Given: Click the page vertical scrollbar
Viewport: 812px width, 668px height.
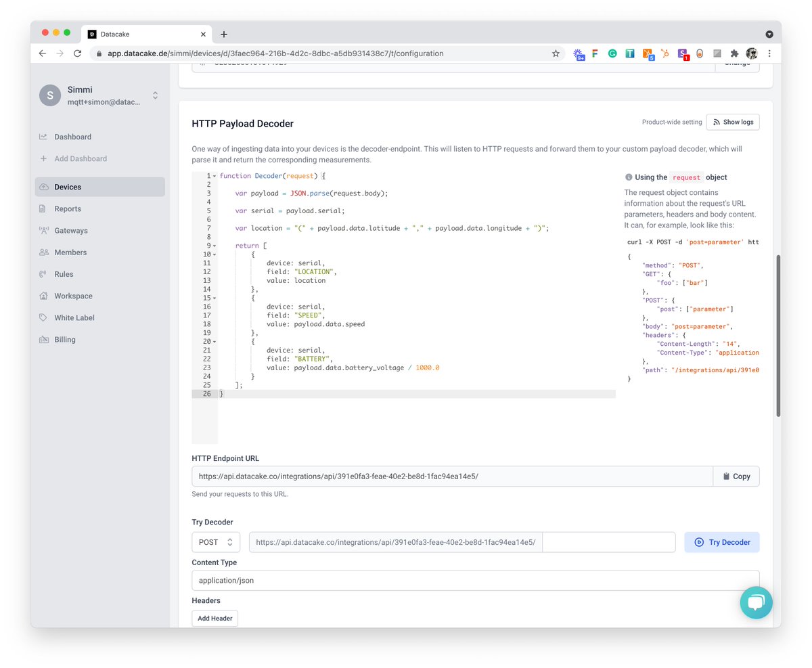Looking at the screenshot, I should pyautogui.click(x=778, y=335).
